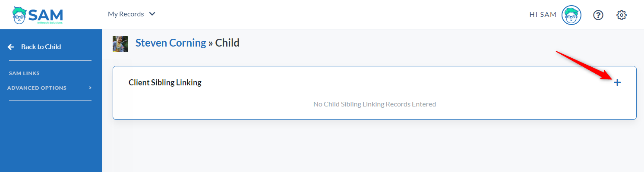Select Advanced Options in the sidebar
This screenshot has width=644, height=172.
click(37, 88)
